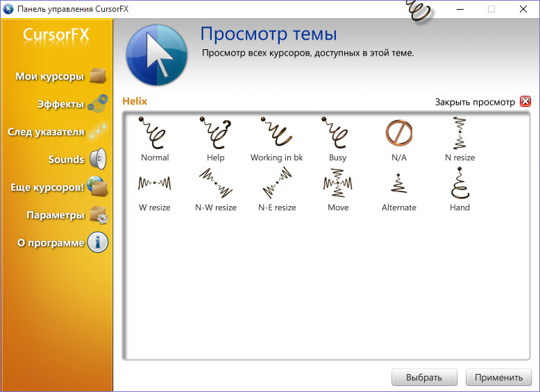Click the Закрыть просмотр link
Screen dimensions: 540x392
[x=475, y=102]
